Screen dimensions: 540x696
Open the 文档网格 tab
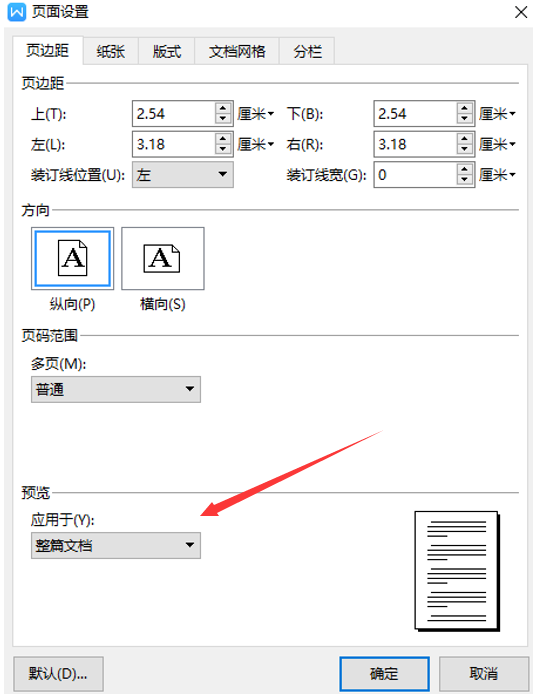[x=237, y=51]
